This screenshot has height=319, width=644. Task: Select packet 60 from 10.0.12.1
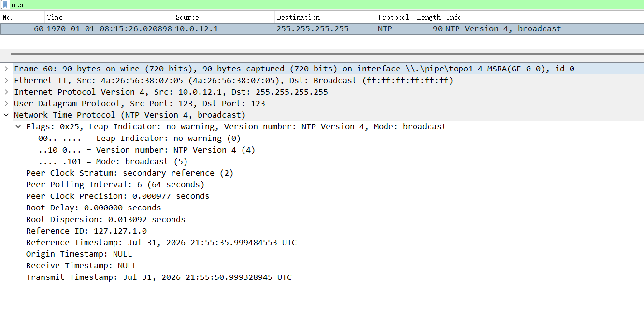322,29
